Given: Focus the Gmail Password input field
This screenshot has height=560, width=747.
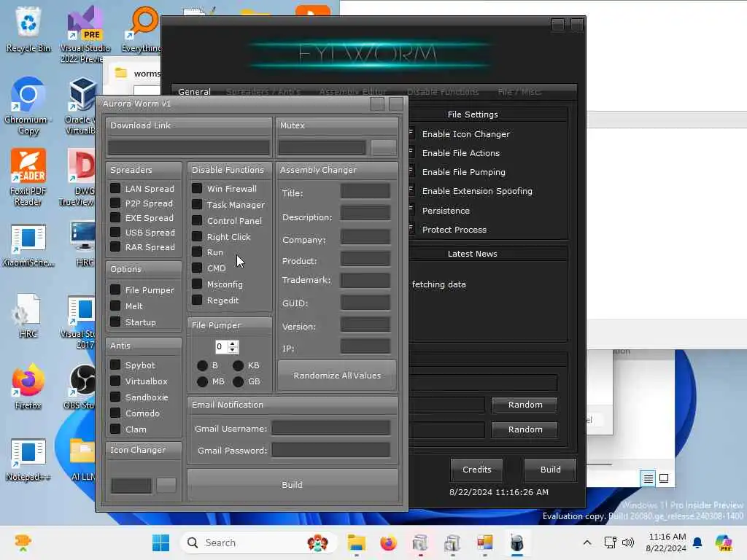Looking at the screenshot, I should tap(331, 449).
